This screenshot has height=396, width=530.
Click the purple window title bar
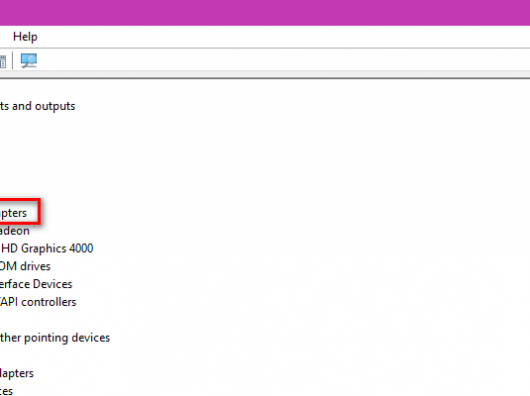[265, 13]
